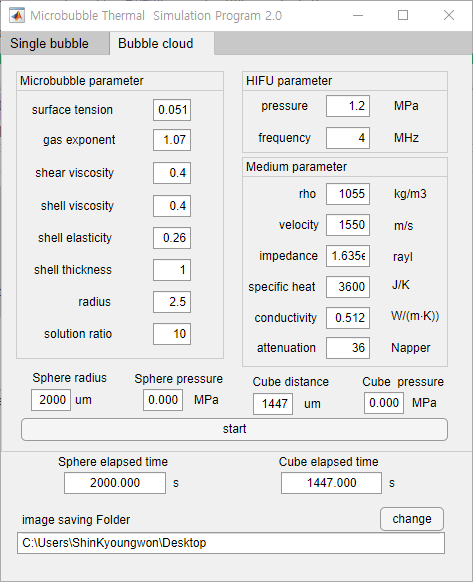The image size is (473, 582).
Task: Click the rho density field
Action: click(348, 194)
